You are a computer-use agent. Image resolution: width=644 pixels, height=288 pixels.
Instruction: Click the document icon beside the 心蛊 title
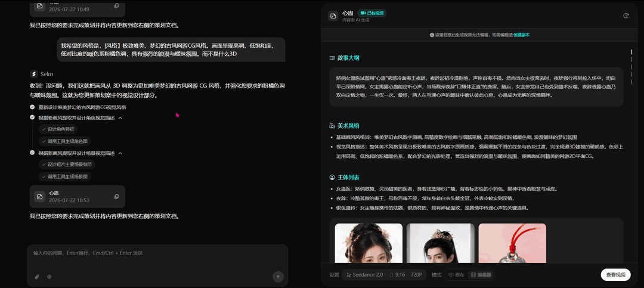click(333, 16)
